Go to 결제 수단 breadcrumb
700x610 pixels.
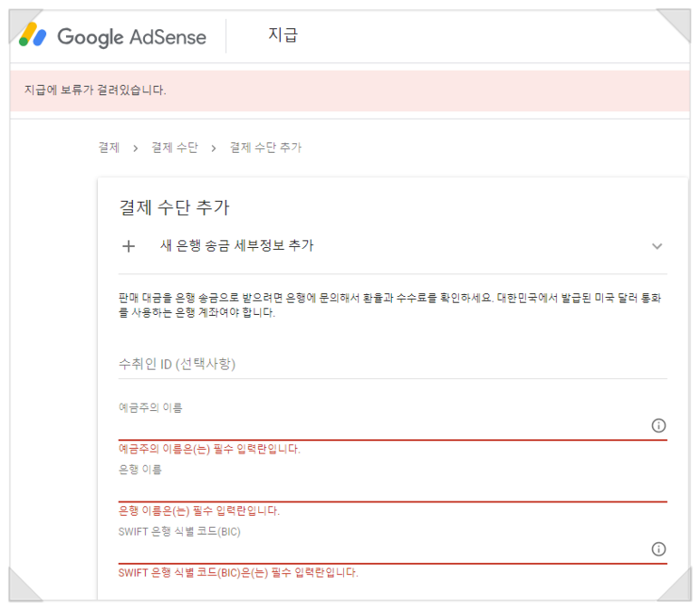(x=175, y=148)
